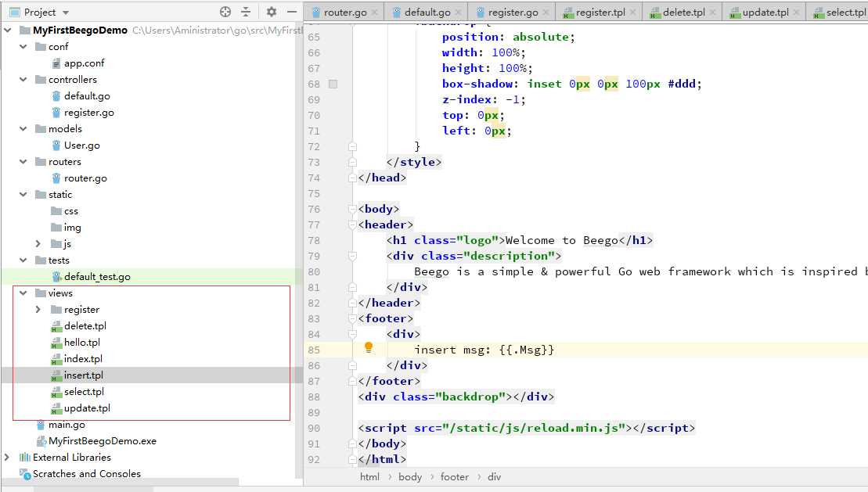The image size is (868, 492).
Task: Select delete.tpl in views
Action: [x=85, y=326]
